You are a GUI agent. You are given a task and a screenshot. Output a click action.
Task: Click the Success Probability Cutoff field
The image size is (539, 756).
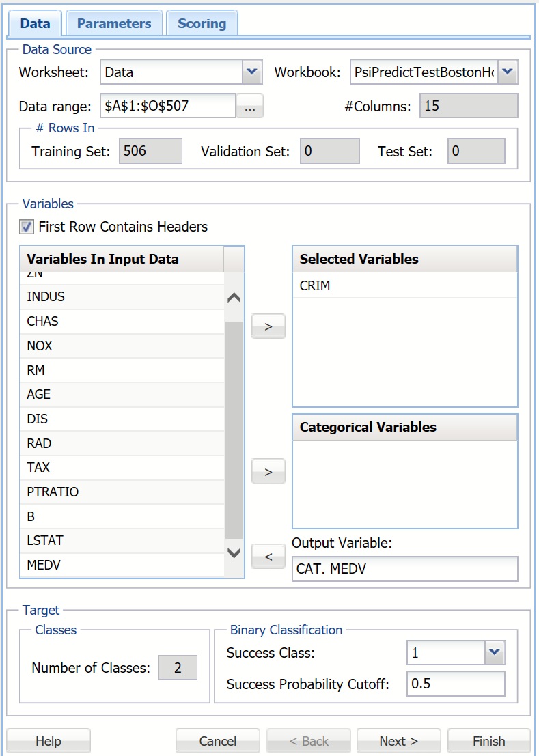click(x=455, y=684)
